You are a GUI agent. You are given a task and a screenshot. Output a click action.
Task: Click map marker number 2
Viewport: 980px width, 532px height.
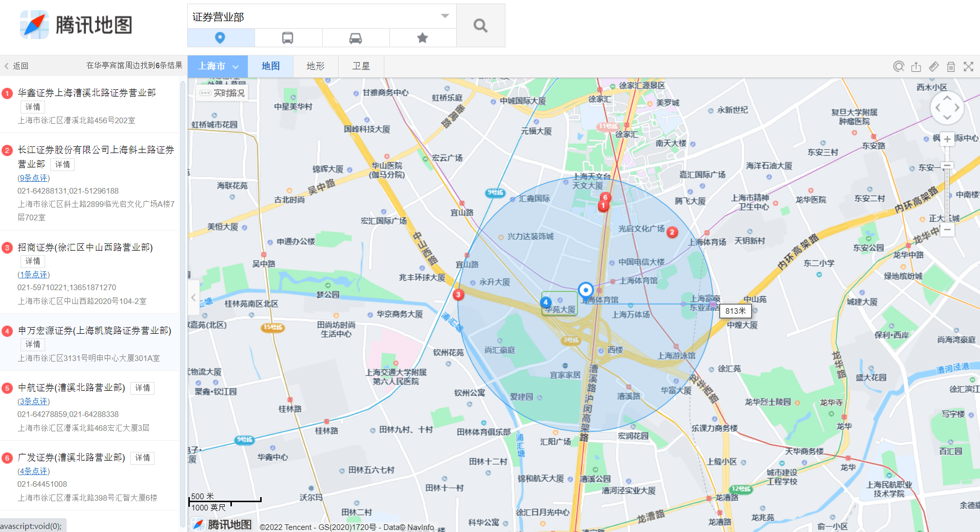[672, 232]
